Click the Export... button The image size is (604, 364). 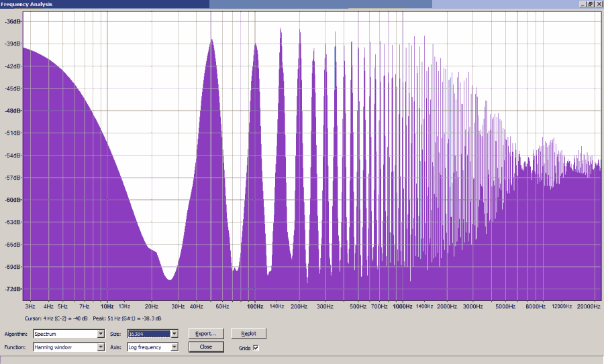pos(205,333)
